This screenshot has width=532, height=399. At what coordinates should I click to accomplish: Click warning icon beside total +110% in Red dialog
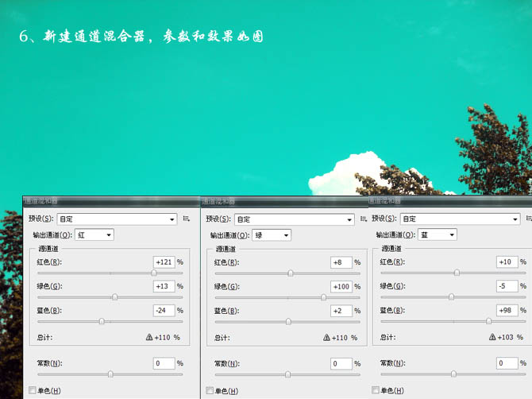tap(148, 337)
